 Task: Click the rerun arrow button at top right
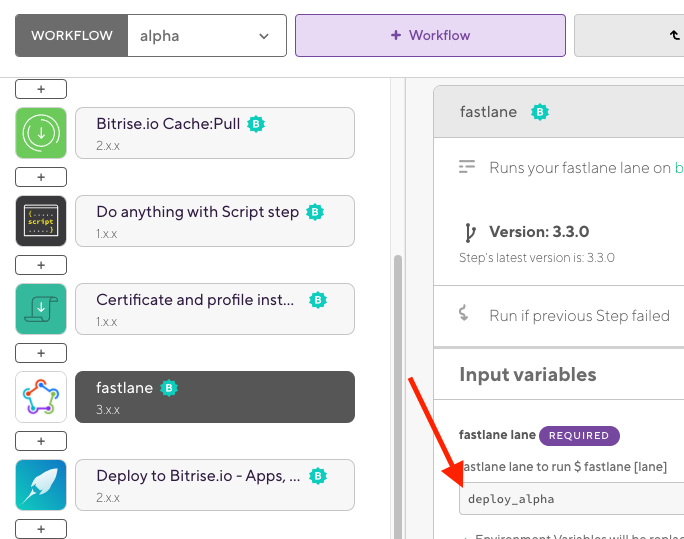click(x=629, y=36)
